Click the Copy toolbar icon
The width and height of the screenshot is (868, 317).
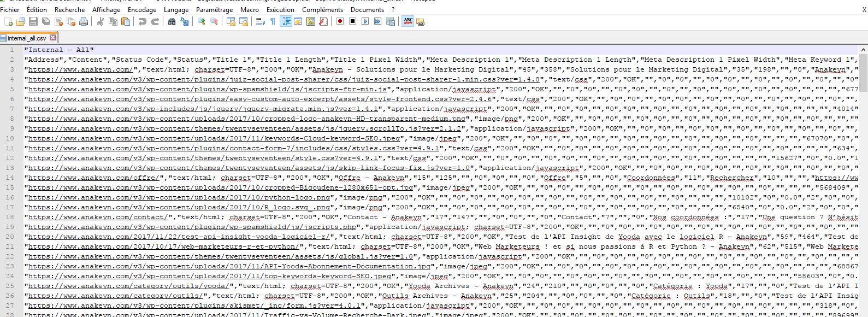point(113,21)
